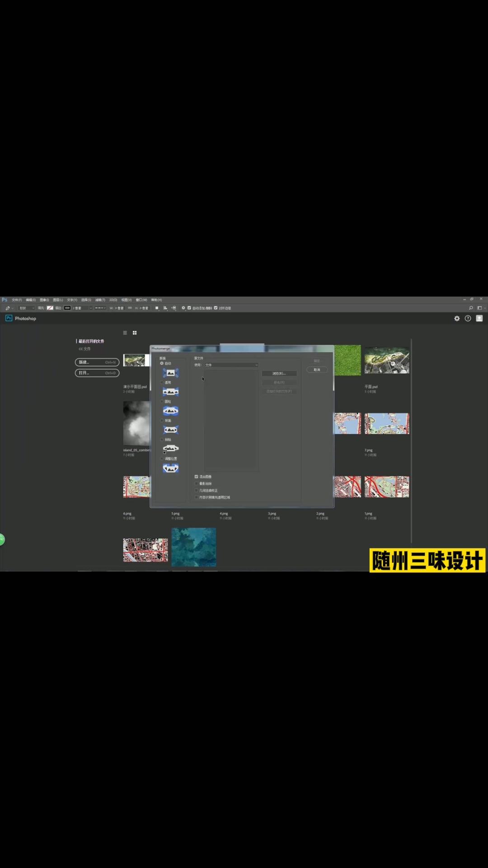Viewport: 488px width, 868px height.
Task: Click the Auto layout panorama icon
Action: tap(170, 373)
